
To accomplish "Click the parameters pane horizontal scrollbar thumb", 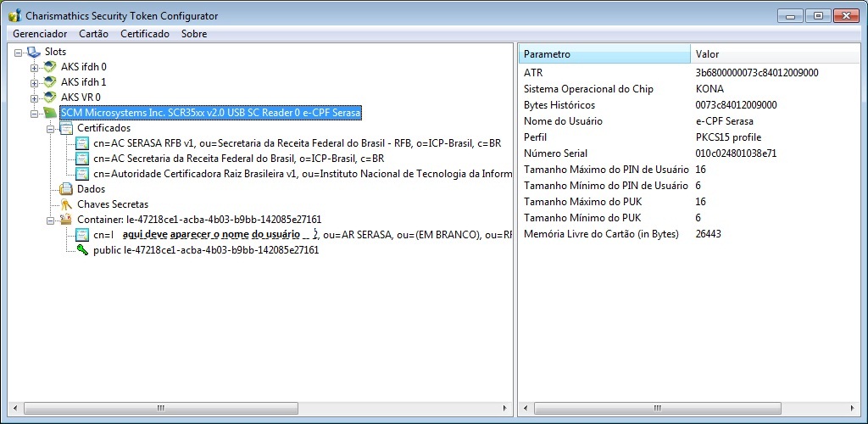I will pyautogui.click(x=657, y=409).
